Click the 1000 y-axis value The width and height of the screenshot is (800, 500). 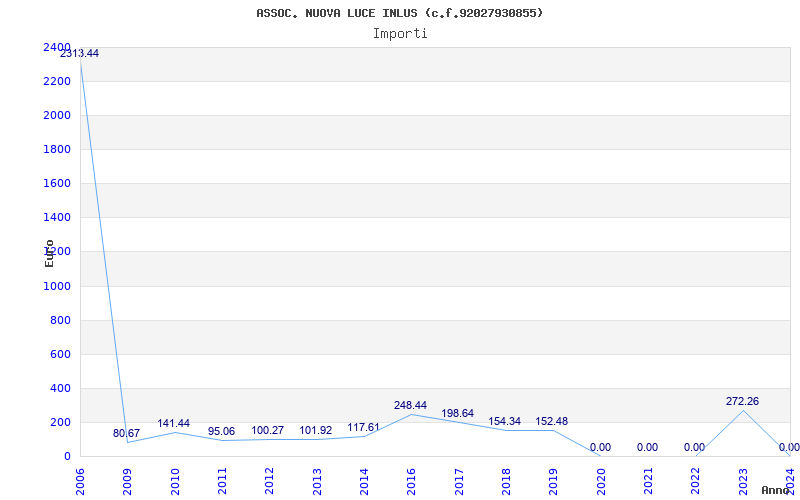[57, 286]
